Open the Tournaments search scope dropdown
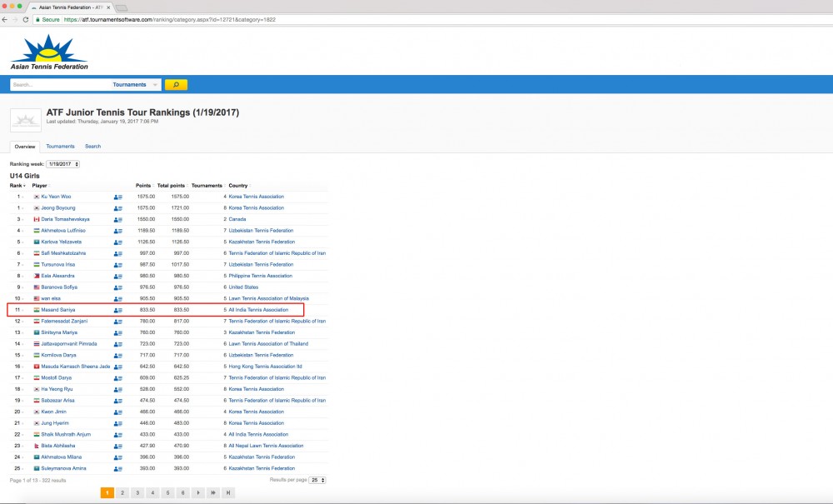Screen dimensions: 833x504 pos(136,84)
